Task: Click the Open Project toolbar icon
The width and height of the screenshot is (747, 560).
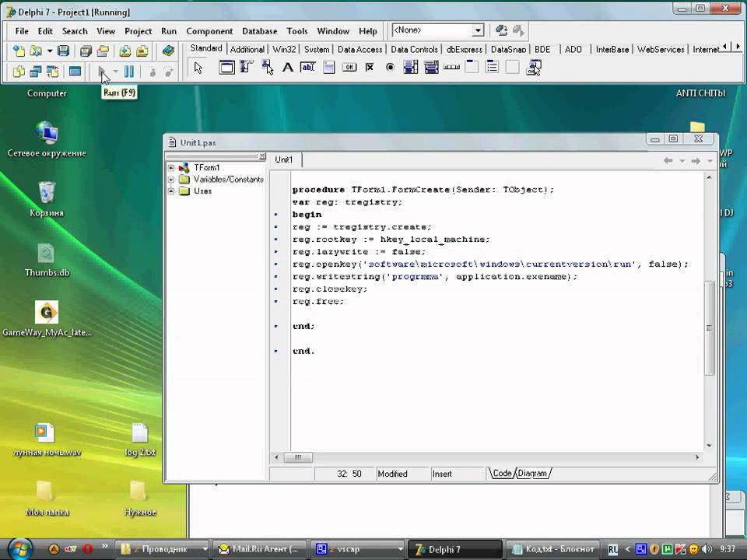Action: pos(103,50)
